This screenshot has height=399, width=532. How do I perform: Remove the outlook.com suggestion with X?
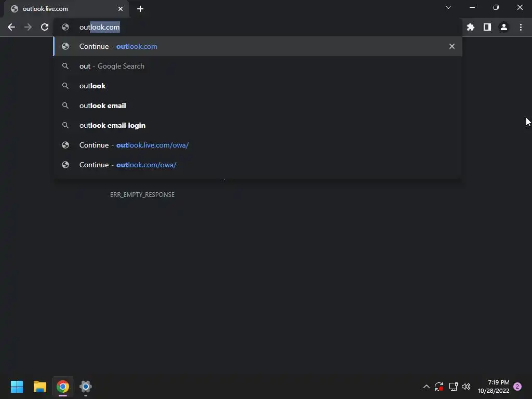point(452,46)
